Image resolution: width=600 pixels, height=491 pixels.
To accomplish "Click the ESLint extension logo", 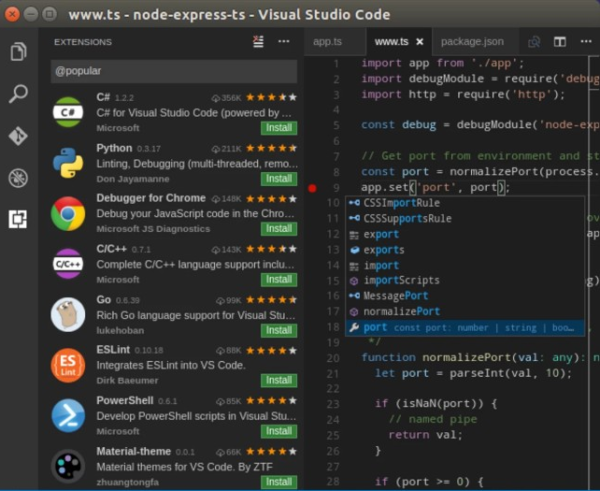I will (x=68, y=365).
